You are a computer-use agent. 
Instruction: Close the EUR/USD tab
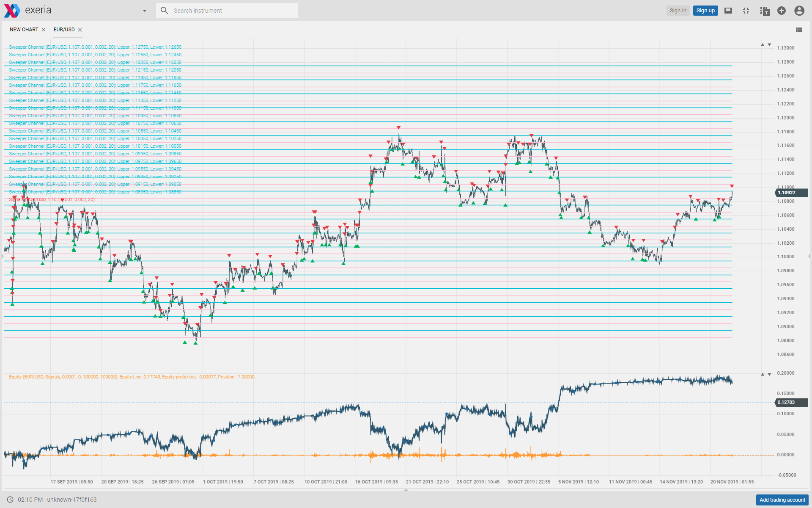click(x=80, y=30)
